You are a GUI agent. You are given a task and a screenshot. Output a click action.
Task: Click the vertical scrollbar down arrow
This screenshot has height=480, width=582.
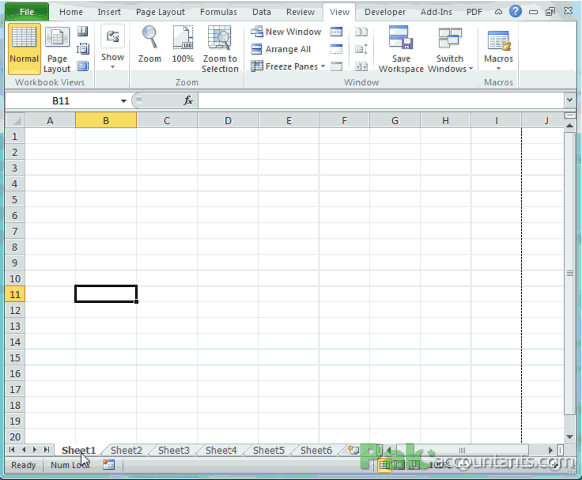pos(569,437)
